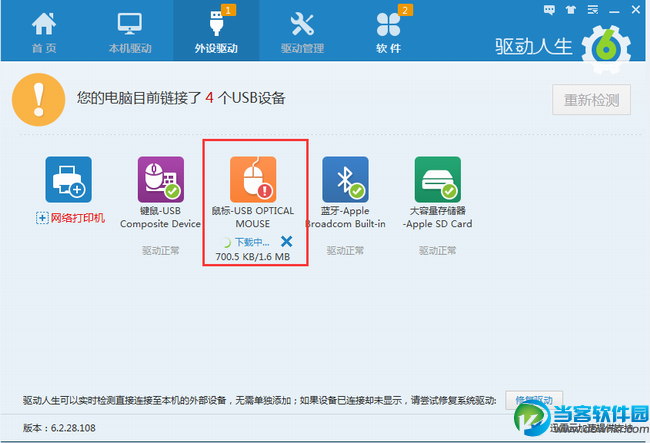Go to the 首页 home tab
Image resolution: width=650 pixels, height=443 pixels.
pyautogui.click(x=44, y=33)
